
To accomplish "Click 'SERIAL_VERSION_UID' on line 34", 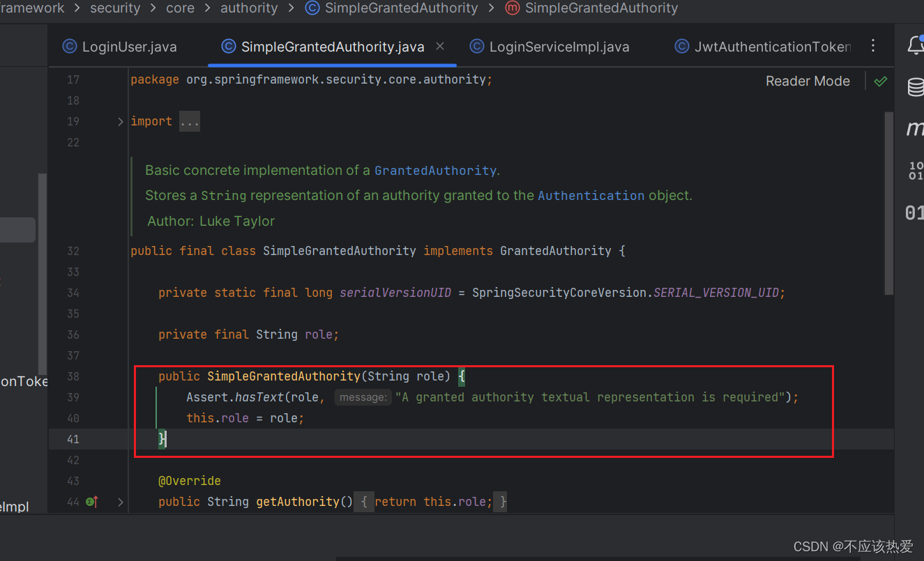I will tap(716, 293).
